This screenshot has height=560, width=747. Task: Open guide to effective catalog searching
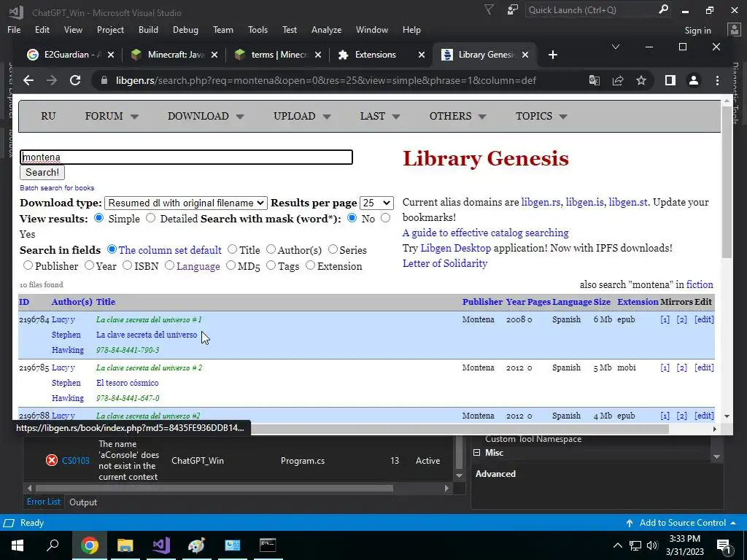(x=485, y=233)
